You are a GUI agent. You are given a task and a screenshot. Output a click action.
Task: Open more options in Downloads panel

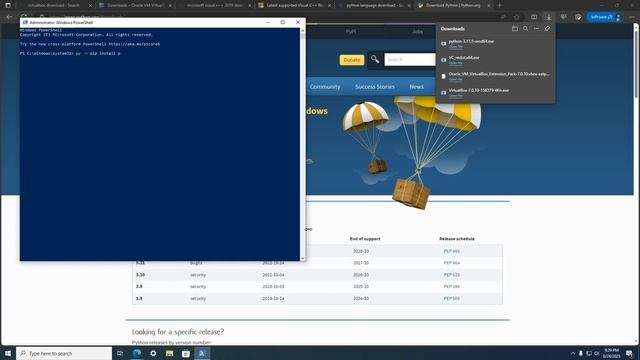(x=536, y=29)
